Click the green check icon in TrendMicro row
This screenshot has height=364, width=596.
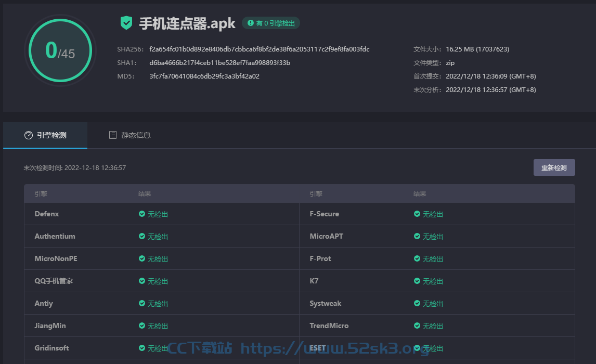click(x=417, y=326)
